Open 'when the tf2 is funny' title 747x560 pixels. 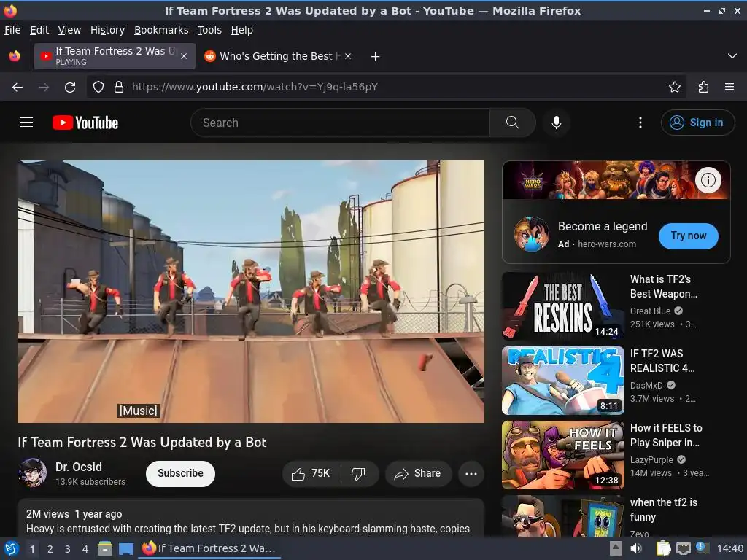(x=664, y=510)
